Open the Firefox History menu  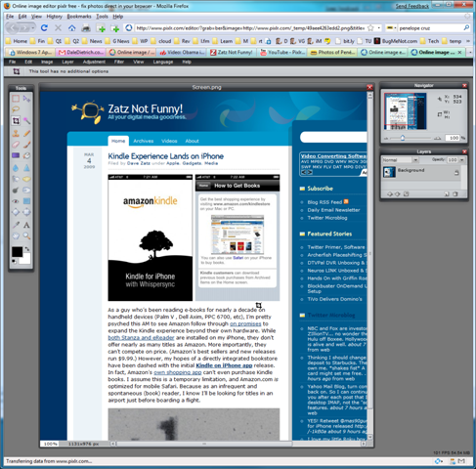pos(54,17)
